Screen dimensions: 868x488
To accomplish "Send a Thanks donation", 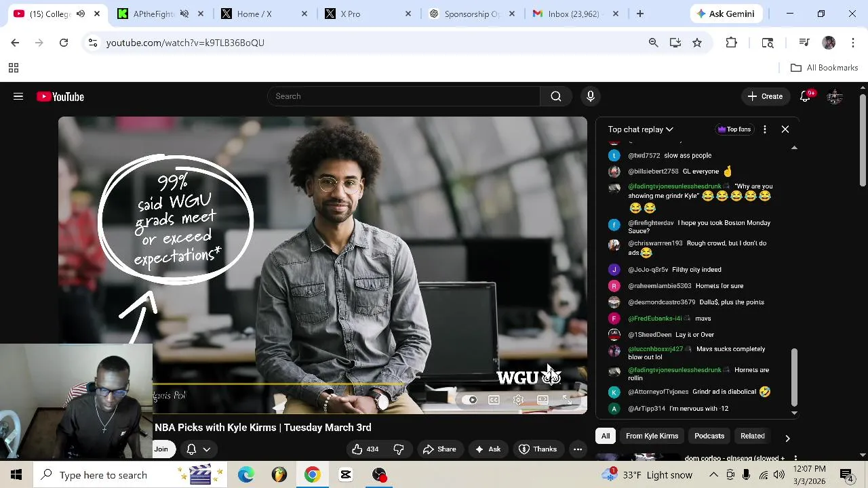I will coord(538,449).
